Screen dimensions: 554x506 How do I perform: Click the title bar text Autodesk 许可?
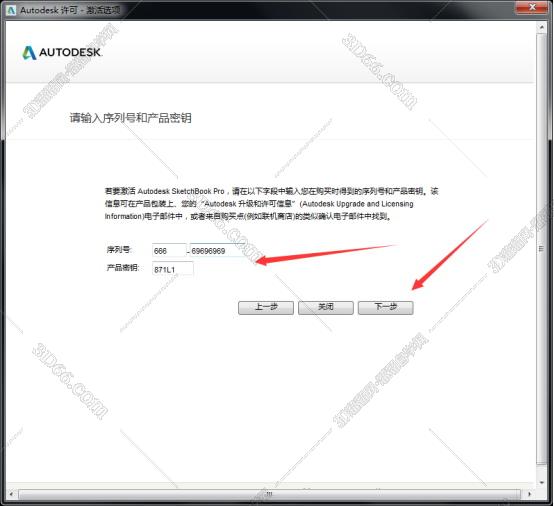tap(48, 10)
